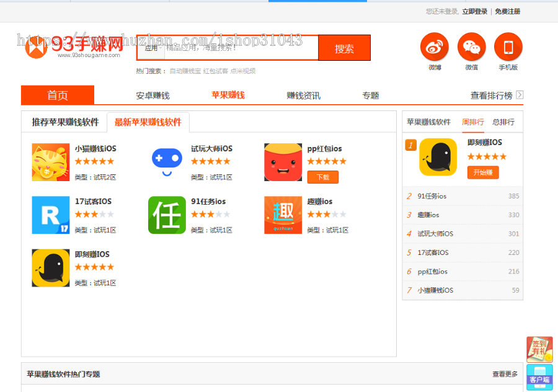558x392 pixels.
Task: Open the 17试客IOS blue R icon
Action: tap(51, 215)
